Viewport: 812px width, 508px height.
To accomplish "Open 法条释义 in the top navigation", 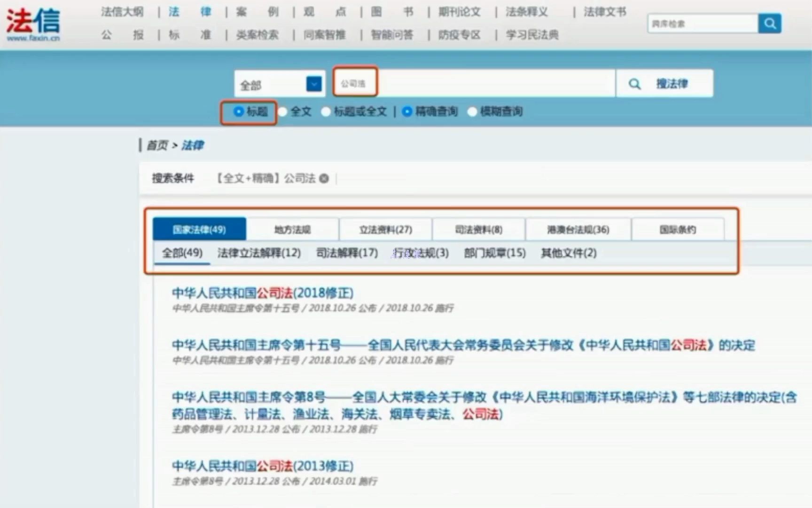I will pos(527,12).
